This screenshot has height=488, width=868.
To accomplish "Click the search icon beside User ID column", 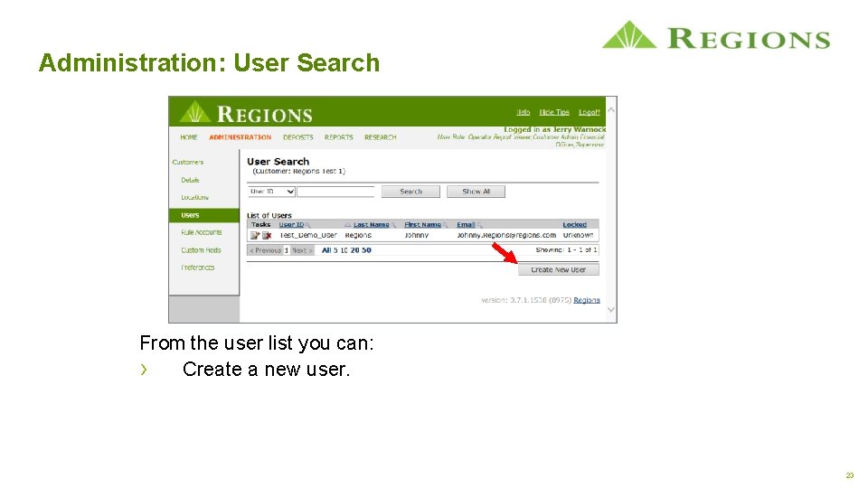I will pyautogui.click(x=307, y=225).
